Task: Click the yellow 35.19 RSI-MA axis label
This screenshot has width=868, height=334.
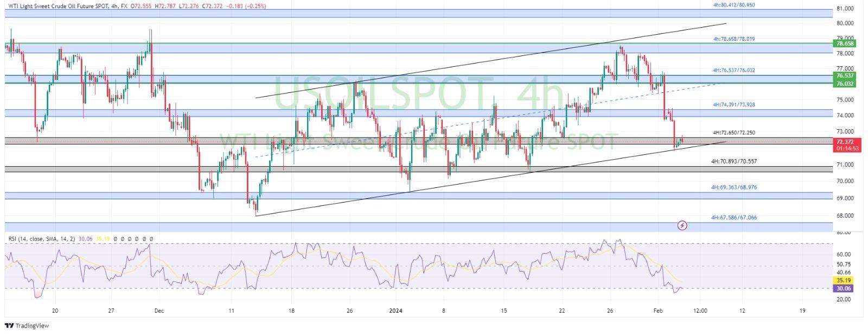Action: (845, 281)
